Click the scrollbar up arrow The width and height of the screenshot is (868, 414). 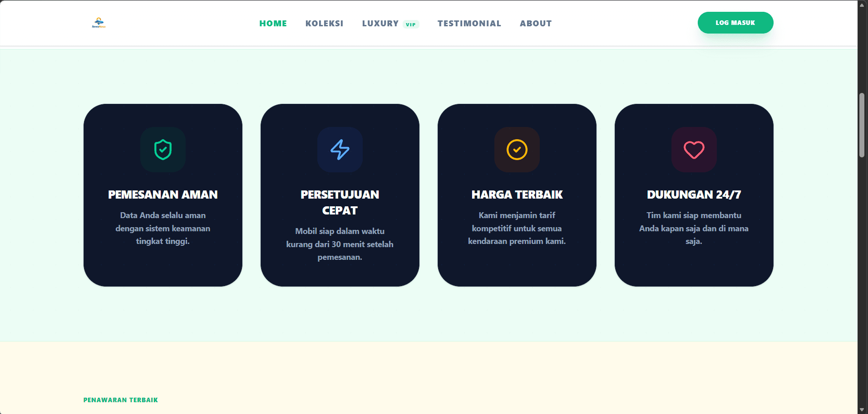[x=862, y=5]
